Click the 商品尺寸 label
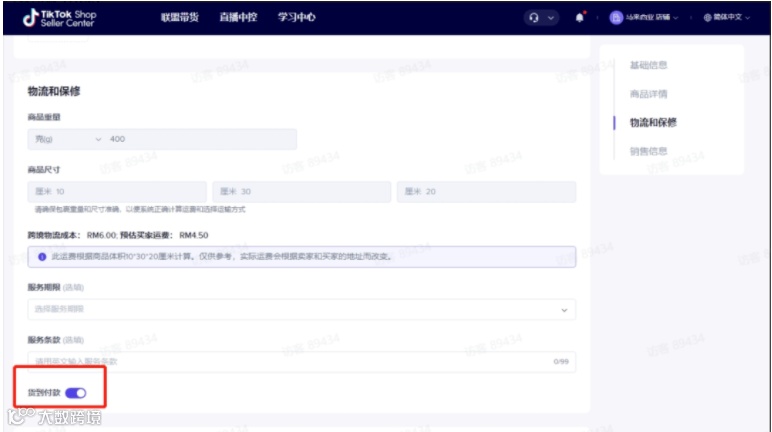The width and height of the screenshot is (772, 432). tap(44, 170)
